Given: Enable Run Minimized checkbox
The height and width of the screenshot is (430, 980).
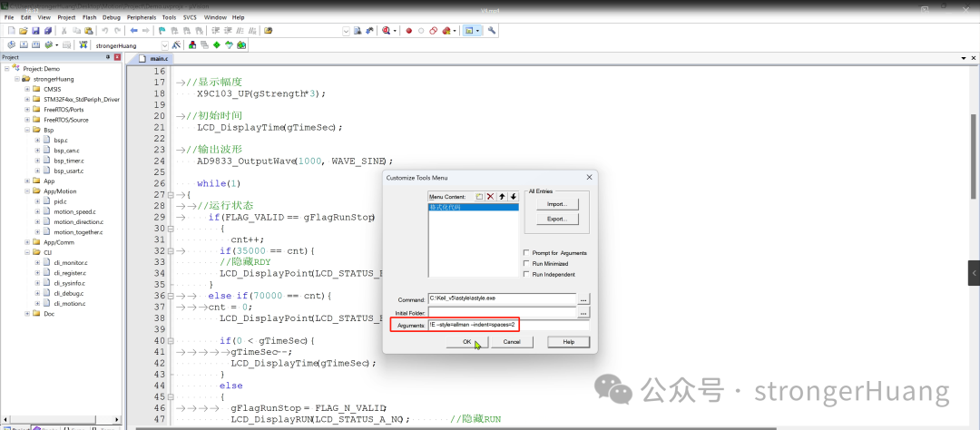Looking at the screenshot, I should click(x=527, y=263).
